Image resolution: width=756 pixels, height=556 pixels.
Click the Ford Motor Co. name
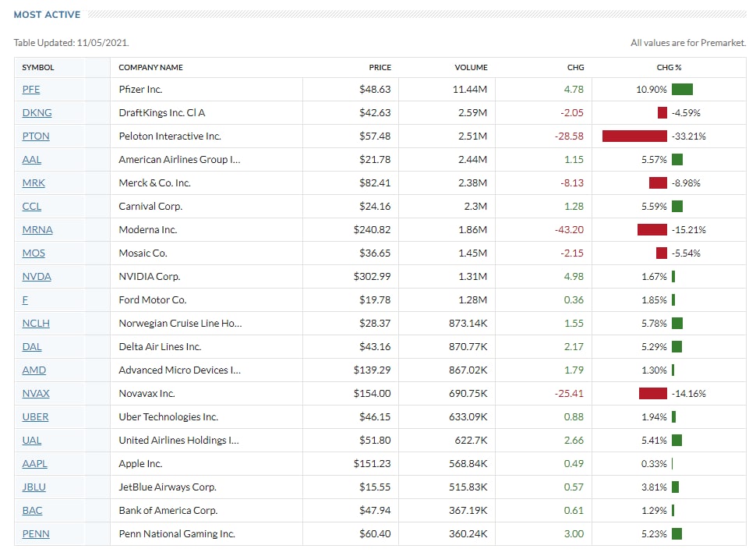[152, 300]
